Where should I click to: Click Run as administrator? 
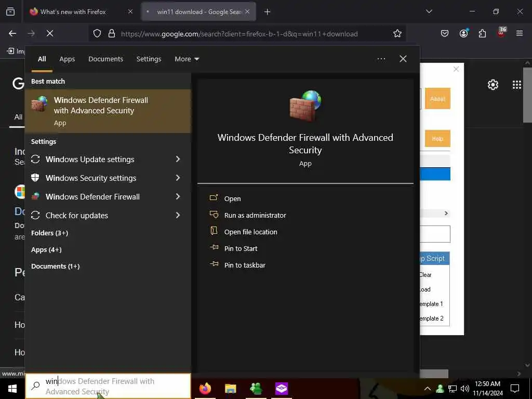click(x=255, y=215)
